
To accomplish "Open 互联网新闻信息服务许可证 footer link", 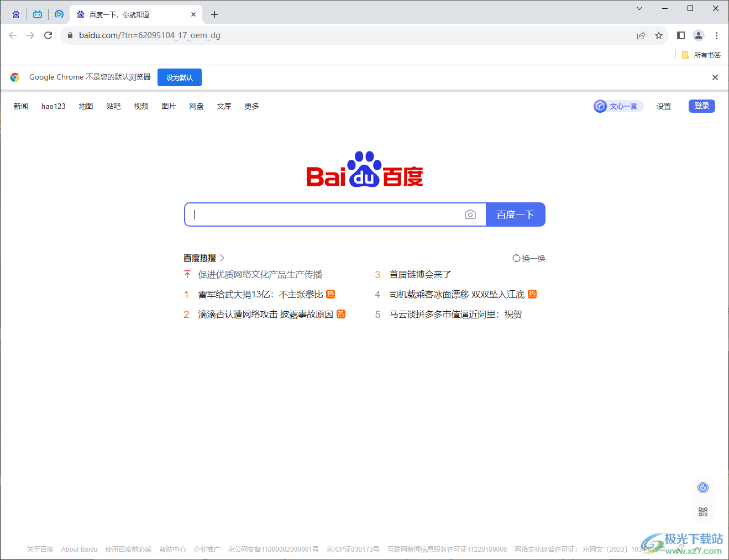I will [447, 549].
